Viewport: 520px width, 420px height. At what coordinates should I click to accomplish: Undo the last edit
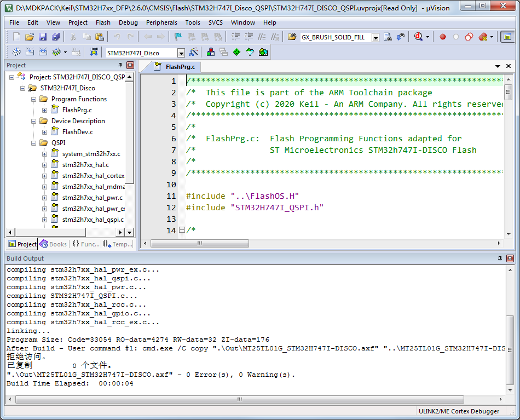click(117, 37)
